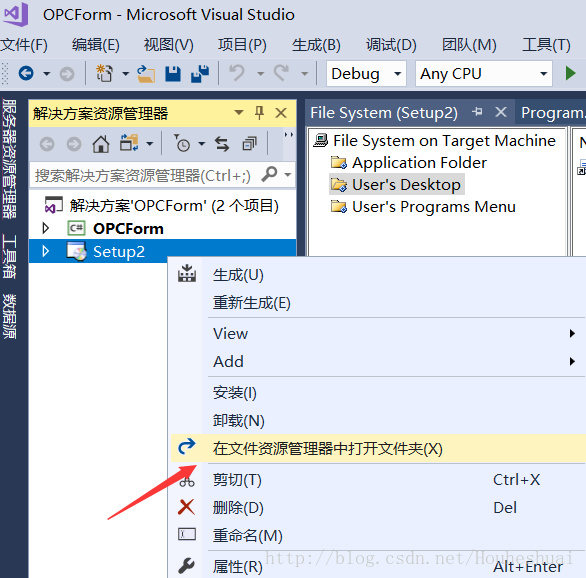Image resolution: width=586 pixels, height=578 pixels.
Task: Open the 文件(F) menu
Action: click(24, 45)
